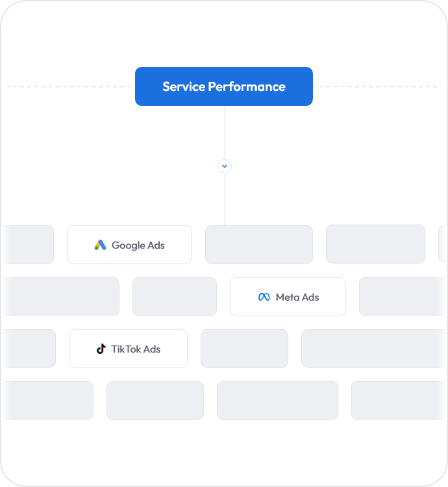Click the Google Ads triangle logo icon
Image resolution: width=448 pixels, height=487 pixels.
[100, 245]
